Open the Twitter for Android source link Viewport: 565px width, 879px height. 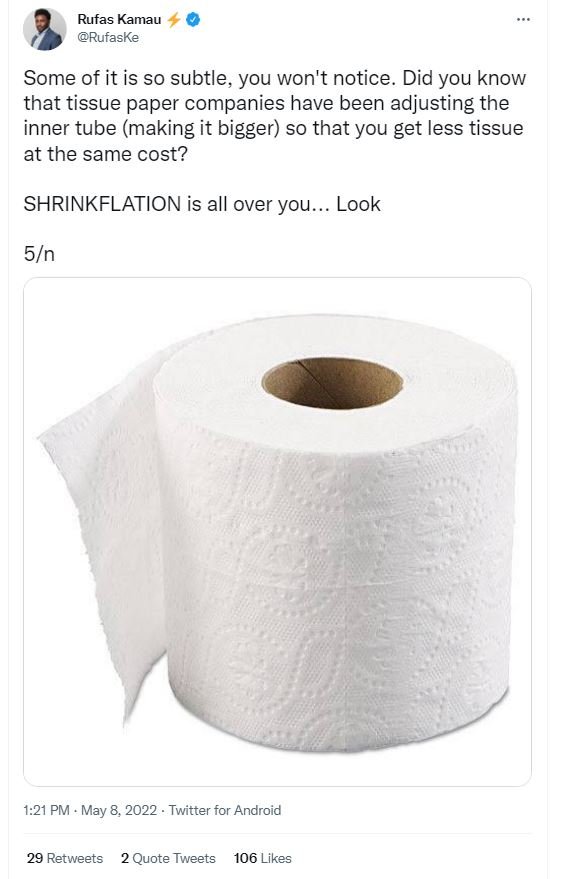coord(225,810)
